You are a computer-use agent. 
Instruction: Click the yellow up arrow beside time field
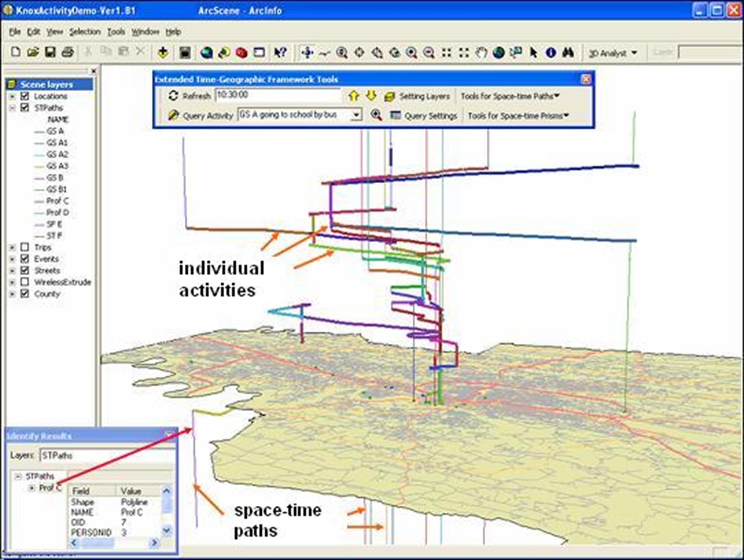point(353,96)
